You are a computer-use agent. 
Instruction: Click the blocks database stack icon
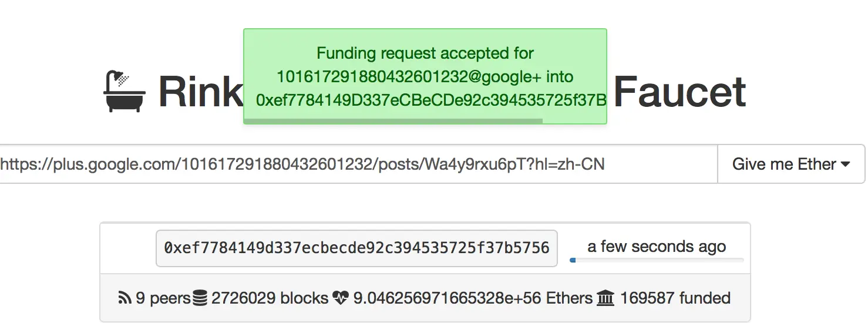[200, 298]
